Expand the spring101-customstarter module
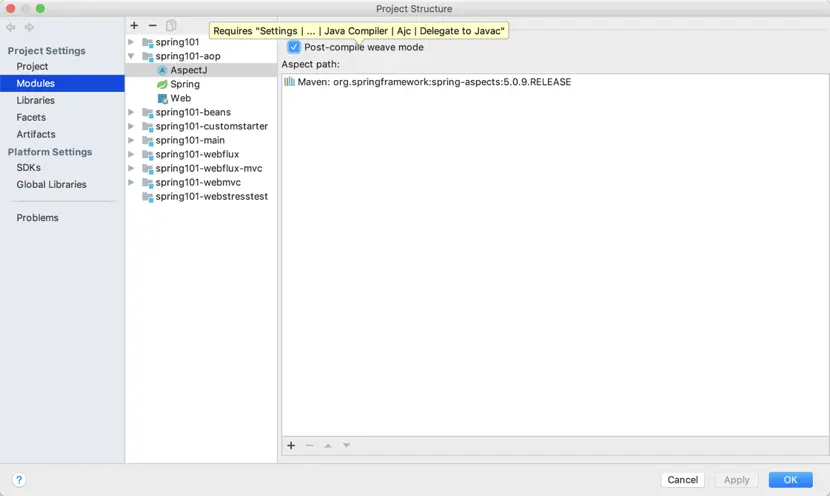The height and width of the screenshot is (496, 830). coord(131,127)
